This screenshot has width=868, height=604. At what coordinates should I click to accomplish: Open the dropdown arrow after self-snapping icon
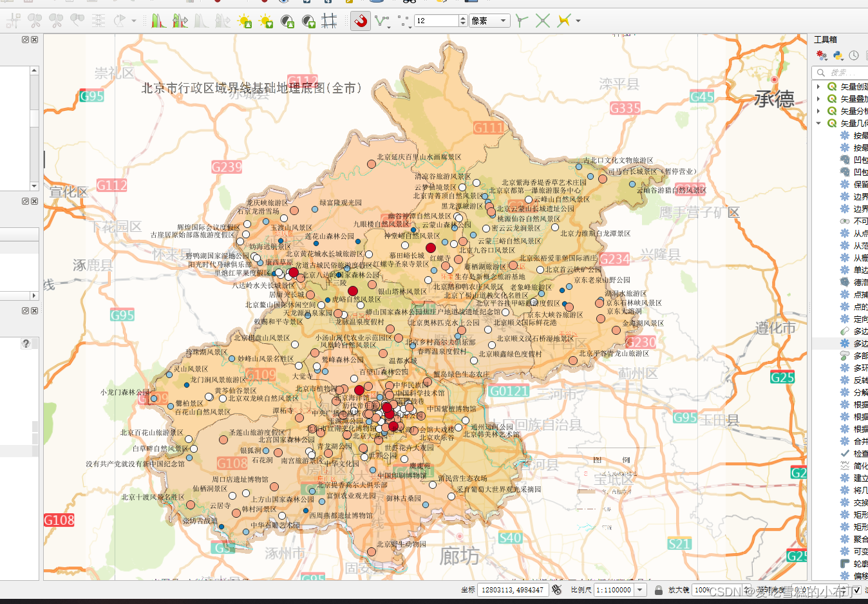[578, 21]
